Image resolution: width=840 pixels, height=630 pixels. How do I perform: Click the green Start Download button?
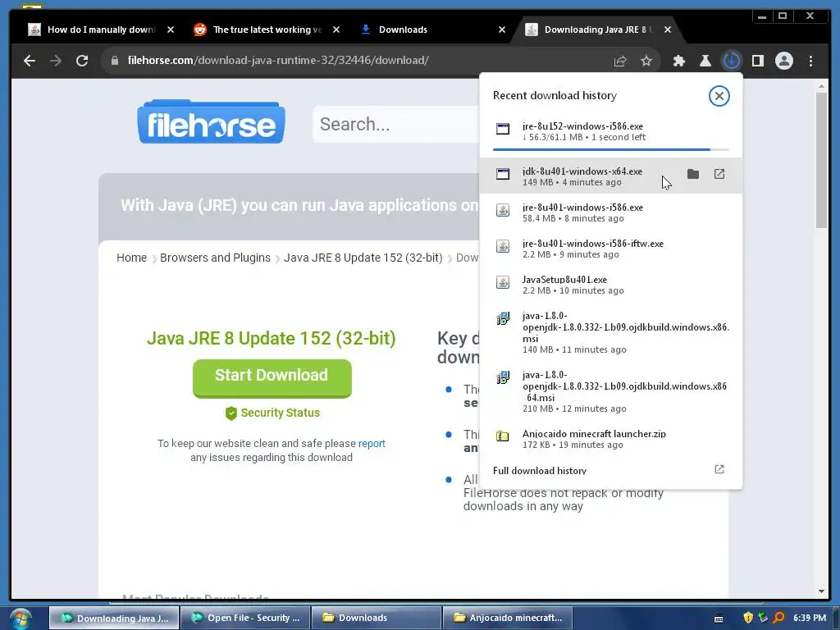[x=272, y=377]
